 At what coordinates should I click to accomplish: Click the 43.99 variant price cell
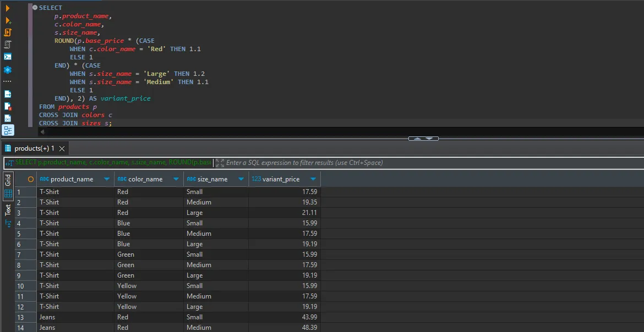pyautogui.click(x=285, y=317)
